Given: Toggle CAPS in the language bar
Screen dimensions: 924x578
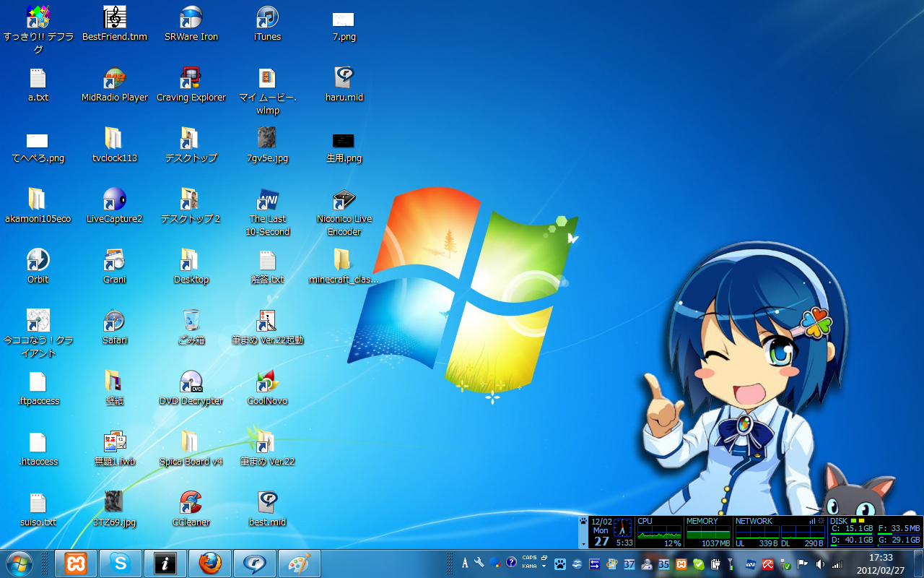Looking at the screenshot, I should pos(529,558).
